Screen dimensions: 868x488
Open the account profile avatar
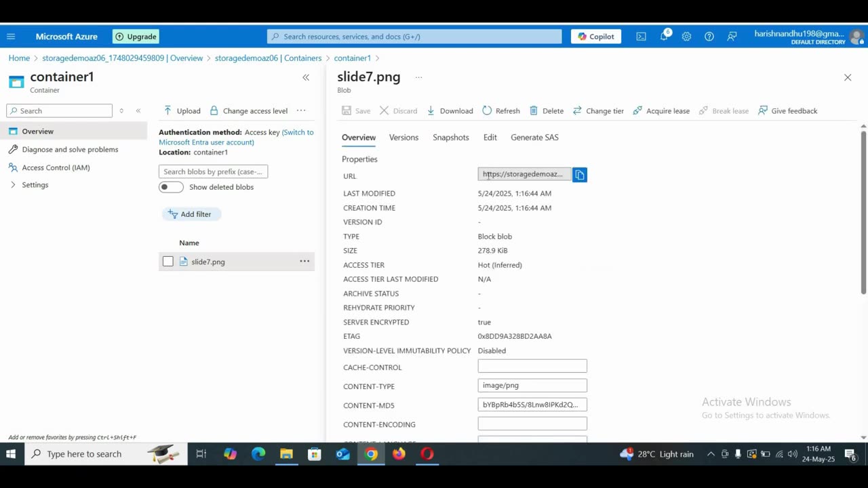coord(857,37)
